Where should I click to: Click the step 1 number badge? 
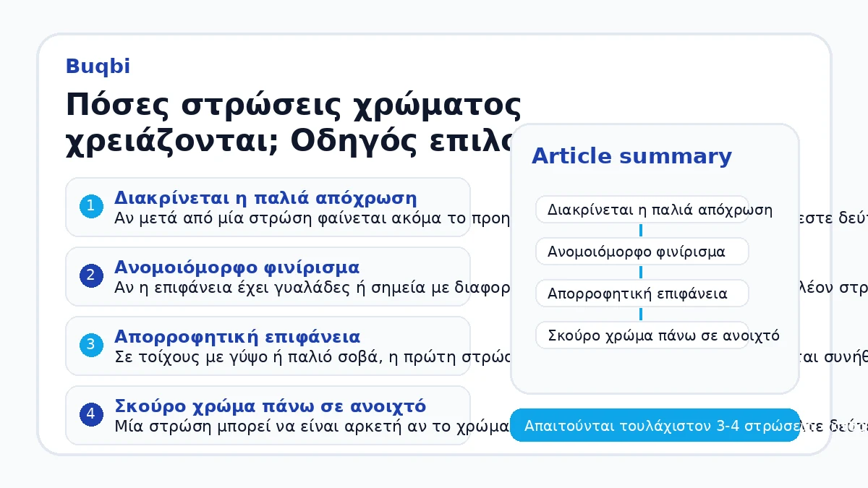[90, 207]
